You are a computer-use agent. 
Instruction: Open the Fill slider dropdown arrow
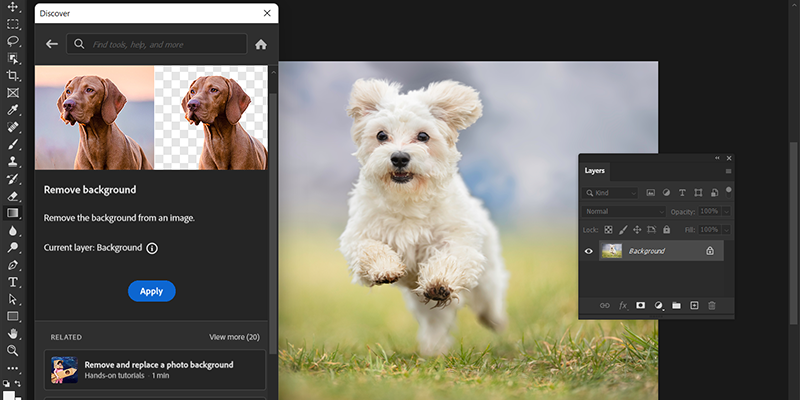(x=727, y=230)
